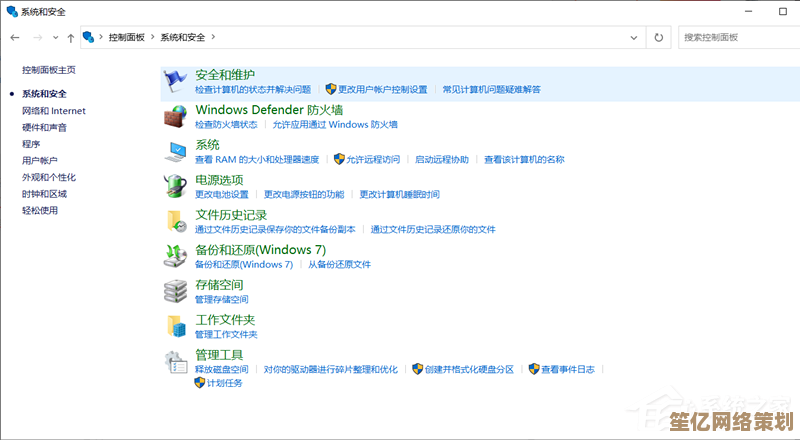
Task: Click the power options battery icon
Action: click(175, 186)
